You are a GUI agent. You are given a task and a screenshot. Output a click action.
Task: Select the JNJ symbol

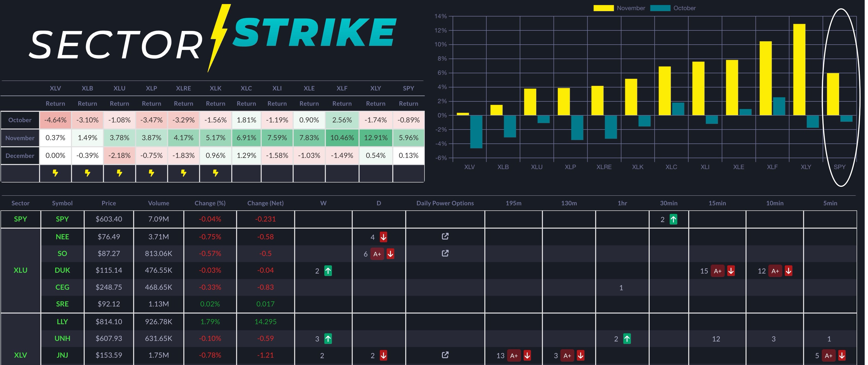click(62, 355)
